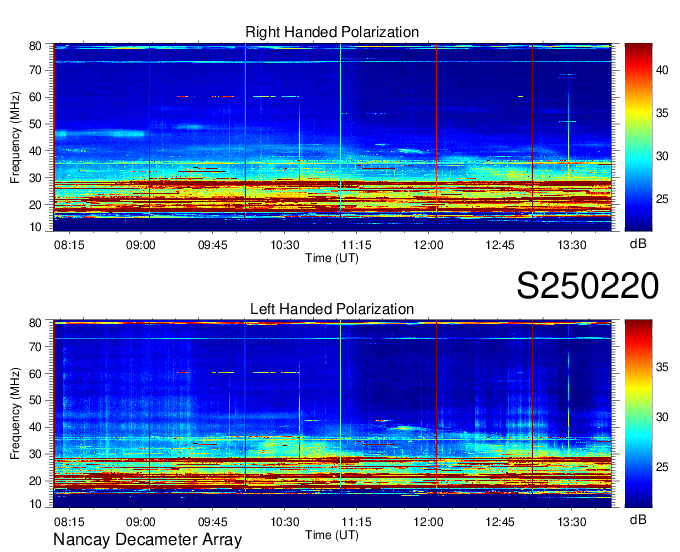
Task: Click the dB unit label under upper color bar
Action: click(638, 244)
